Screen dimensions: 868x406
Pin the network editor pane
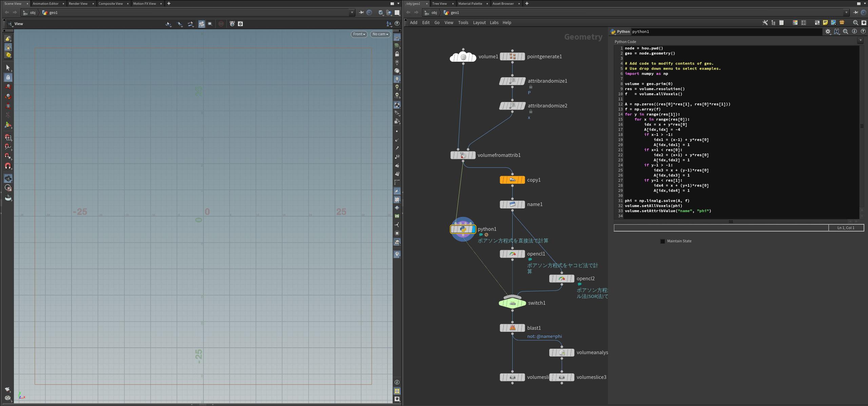pos(855,13)
